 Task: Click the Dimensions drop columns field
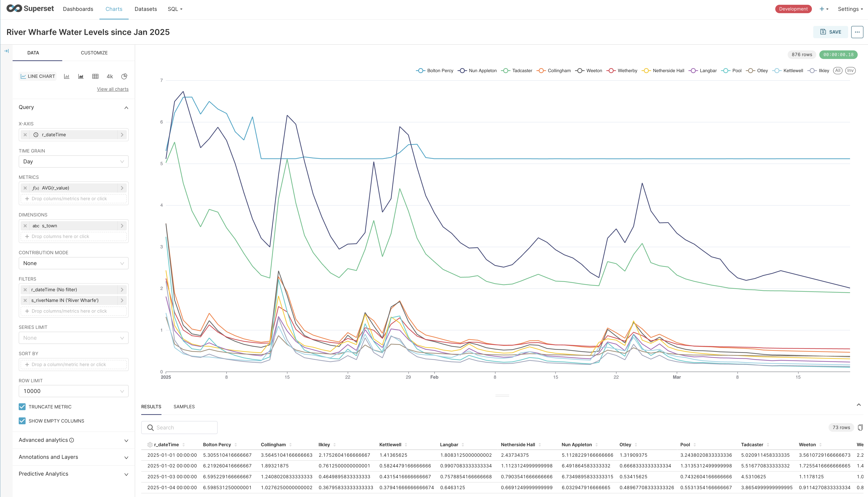(x=73, y=236)
